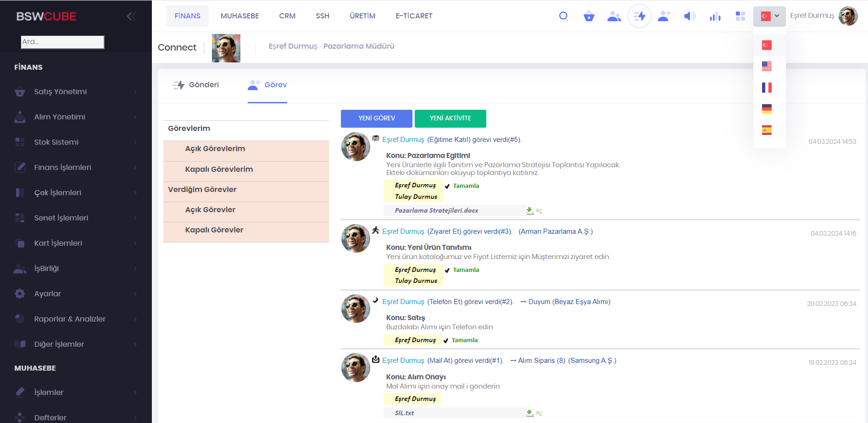Choose the German flag language option
This screenshot has width=868, height=423.
767,109
